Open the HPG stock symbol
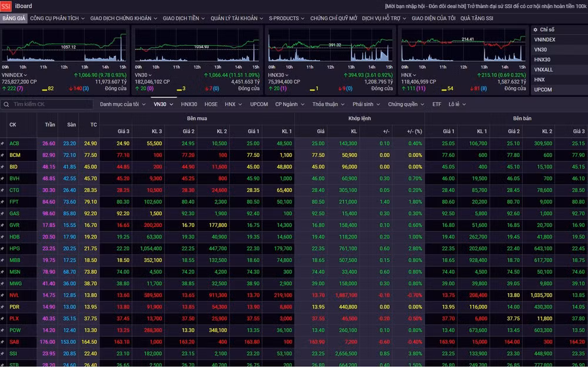 [x=15, y=249]
